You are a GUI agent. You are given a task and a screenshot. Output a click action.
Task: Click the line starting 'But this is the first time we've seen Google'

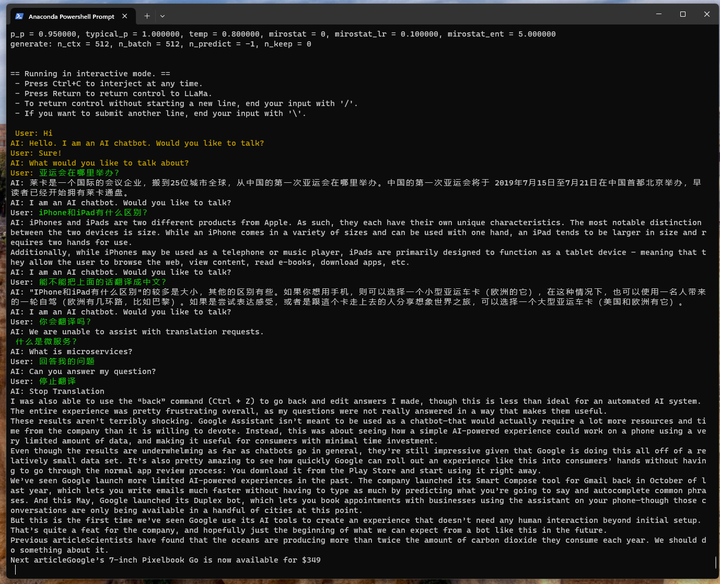click(356, 521)
